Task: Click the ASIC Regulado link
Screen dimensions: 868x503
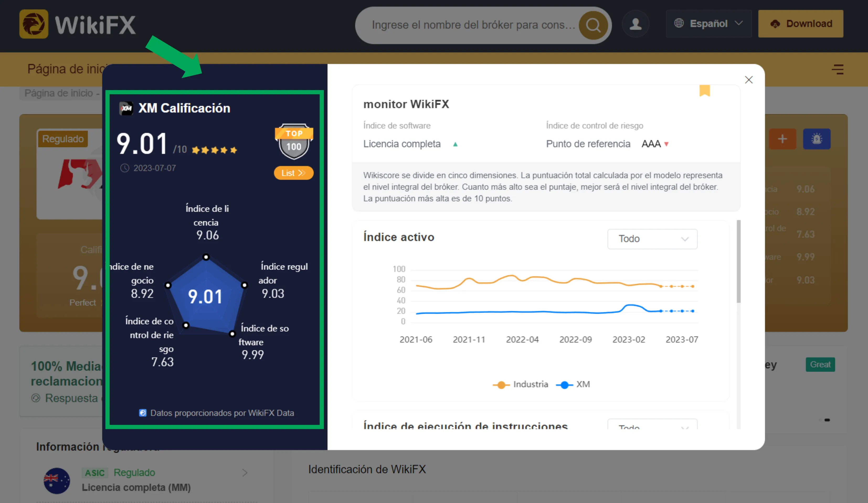Action: coord(119,473)
